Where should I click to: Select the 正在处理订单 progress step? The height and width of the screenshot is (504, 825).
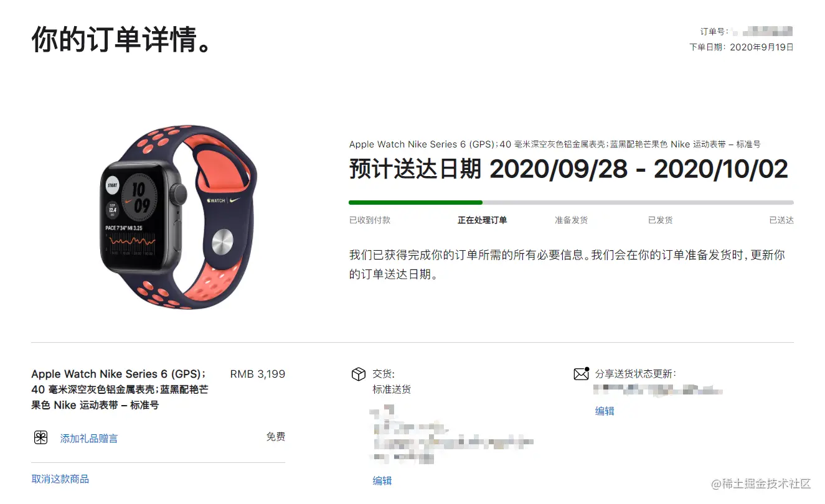(482, 220)
